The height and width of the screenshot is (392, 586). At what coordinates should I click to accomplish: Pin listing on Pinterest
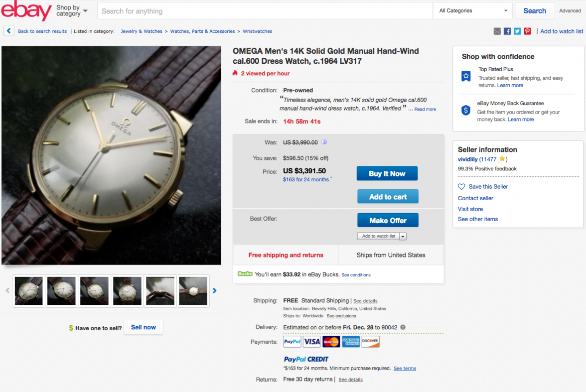pos(527,31)
